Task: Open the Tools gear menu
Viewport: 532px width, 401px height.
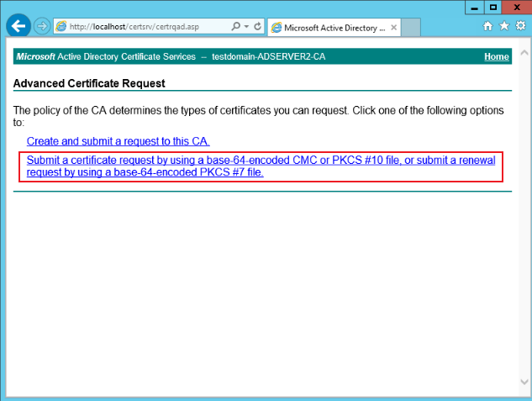Action: click(520, 26)
